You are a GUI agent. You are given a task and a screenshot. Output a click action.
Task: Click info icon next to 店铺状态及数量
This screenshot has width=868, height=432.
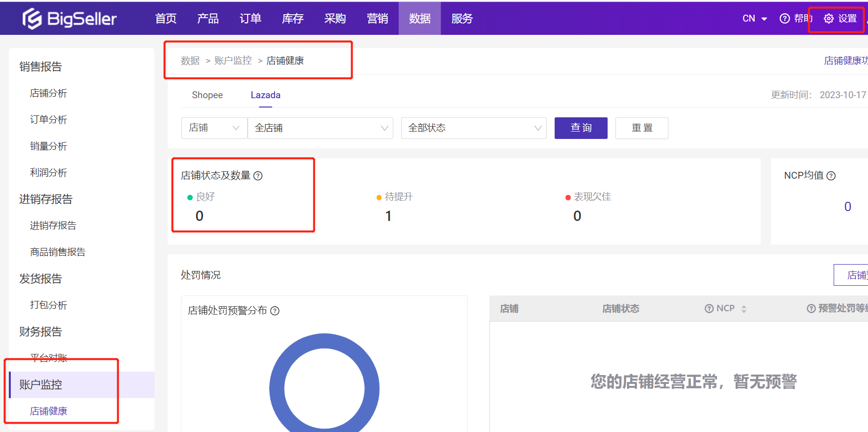tap(258, 176)
